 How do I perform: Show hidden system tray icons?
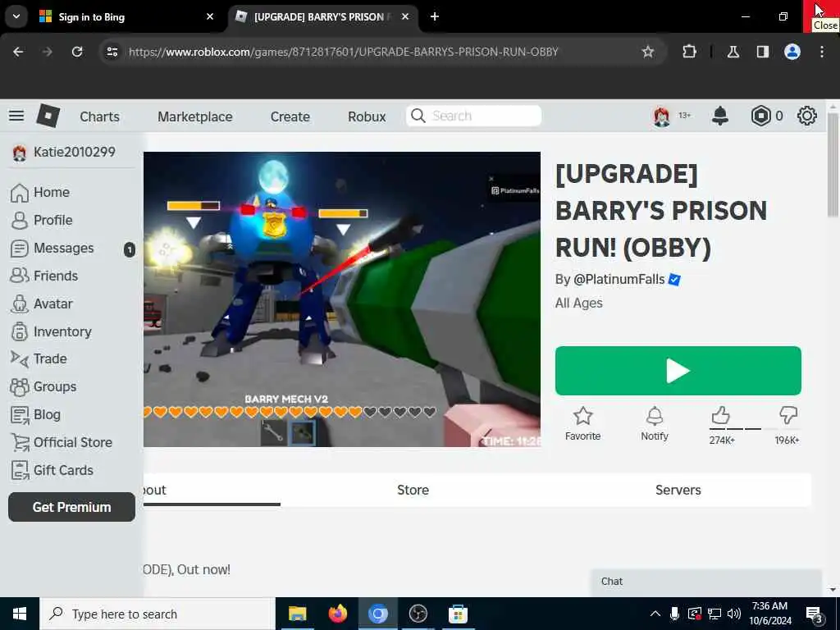pyautogui.click(x=655, y=614)
